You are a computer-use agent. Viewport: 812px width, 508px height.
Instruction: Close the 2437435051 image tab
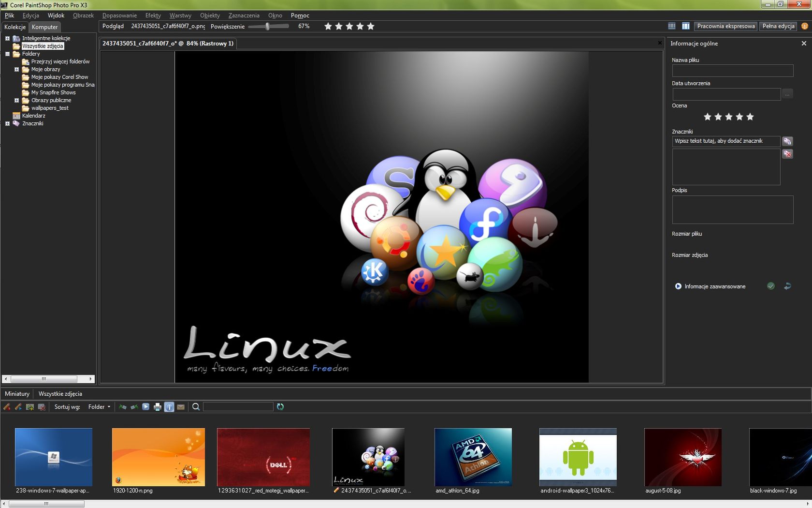click(660, 43)
